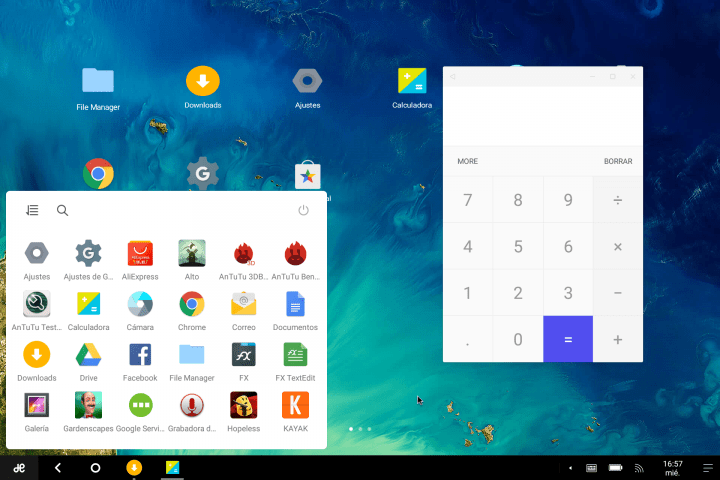This screenshot has height=480, width=720.
Task: Click the taskbar back arrow
Action: click(58, 468)
